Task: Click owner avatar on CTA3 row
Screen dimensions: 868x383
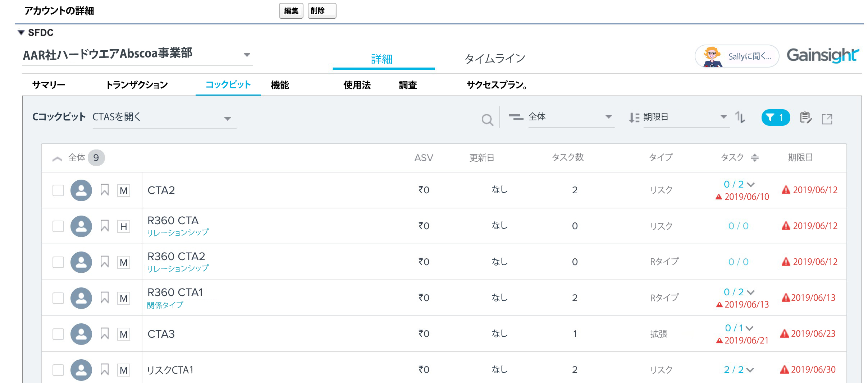Action: point(81,334)
